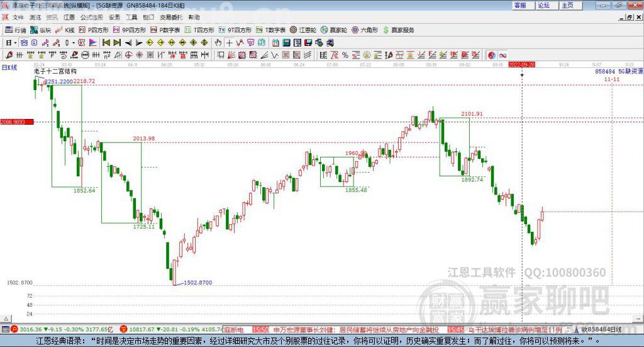Click the table grid icon in status bar
The width and height of the screenshot is (644, 347).
tap(5, 329)
